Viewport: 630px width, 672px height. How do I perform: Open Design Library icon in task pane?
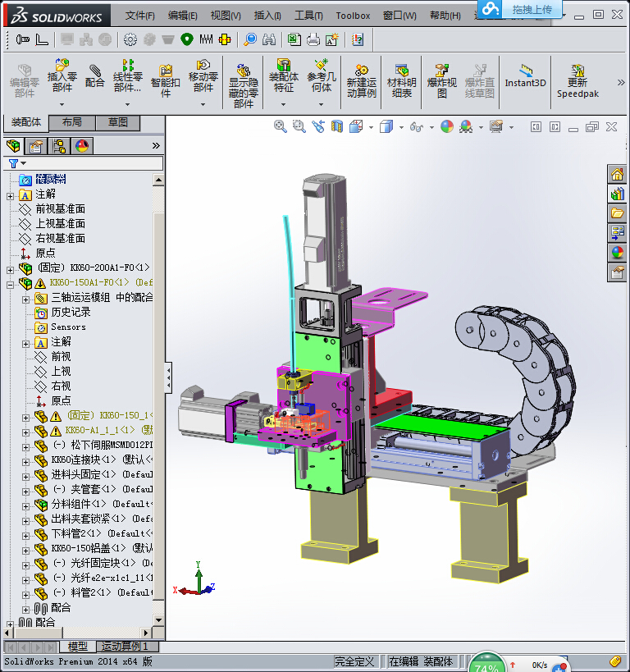click(617, 194)
